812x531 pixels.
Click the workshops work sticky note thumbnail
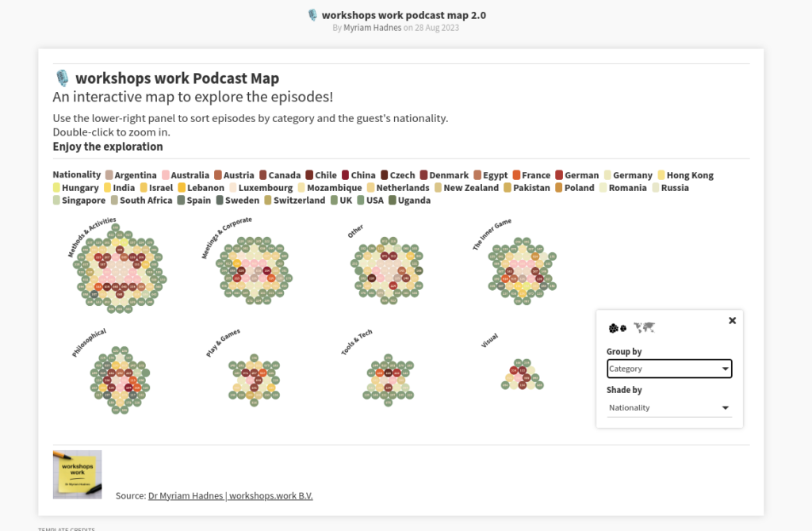coord(77,475)
